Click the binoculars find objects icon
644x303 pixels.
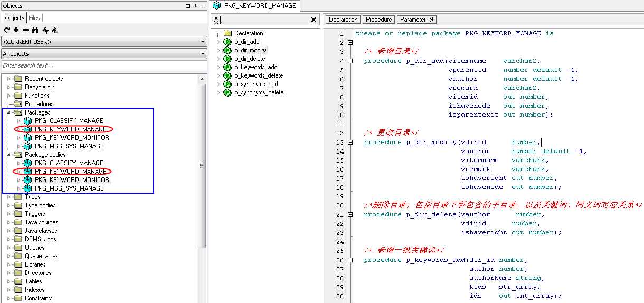35,30
